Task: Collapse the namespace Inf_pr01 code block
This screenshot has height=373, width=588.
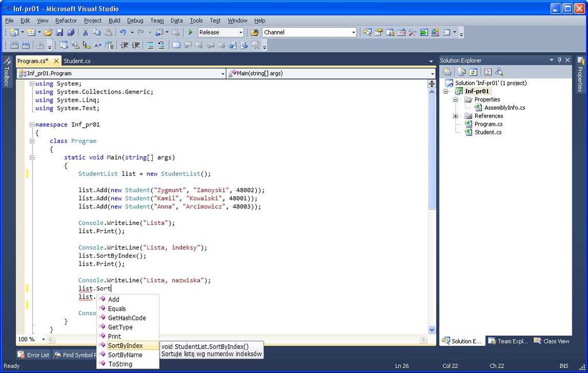Action: tap(32, 125)
